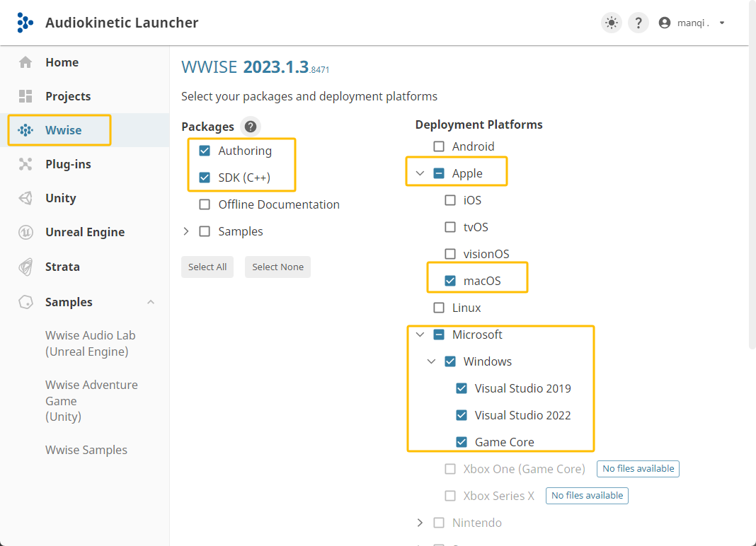Check the iOS platform
This screenshot has width=756, height=546.
449,200
